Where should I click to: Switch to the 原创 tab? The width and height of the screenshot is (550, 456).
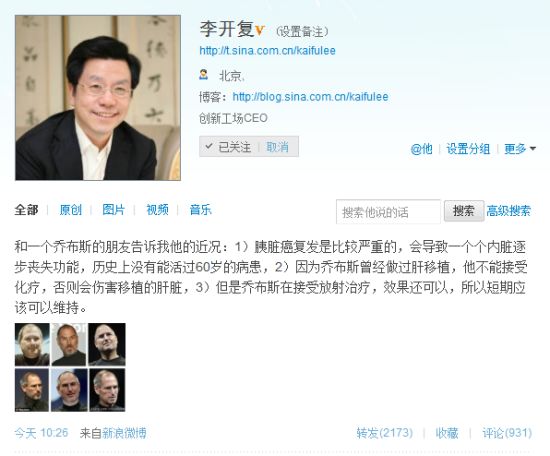point(71,210)
